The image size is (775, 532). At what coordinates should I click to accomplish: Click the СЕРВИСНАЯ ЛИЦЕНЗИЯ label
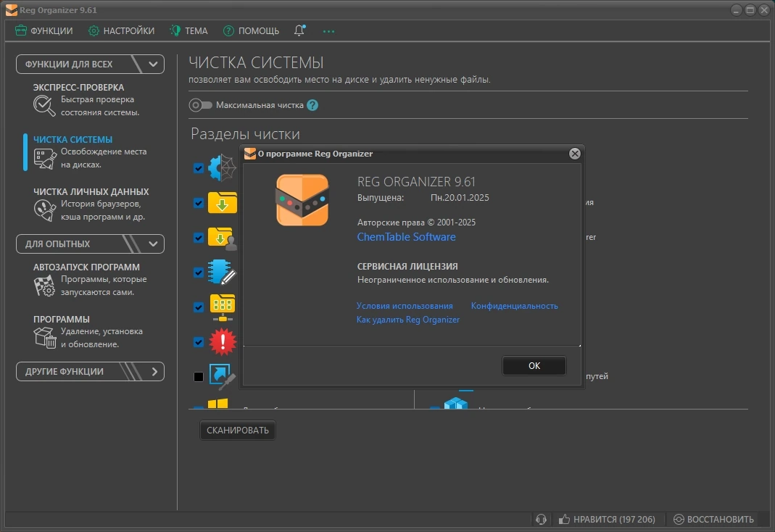pos(407,266)
